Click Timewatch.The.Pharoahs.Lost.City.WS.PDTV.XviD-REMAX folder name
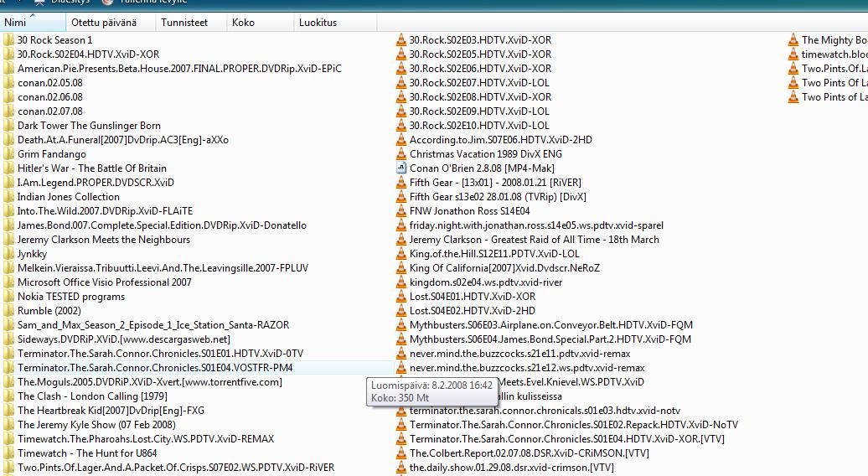The image size is (868, 476). [146, 439]
